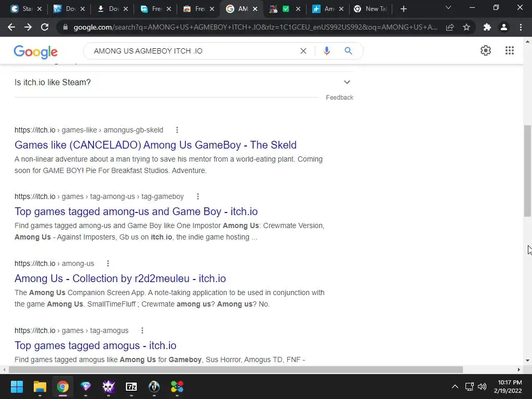Open the volume control in the tray

pyautogui.click(x=482, y=387)
